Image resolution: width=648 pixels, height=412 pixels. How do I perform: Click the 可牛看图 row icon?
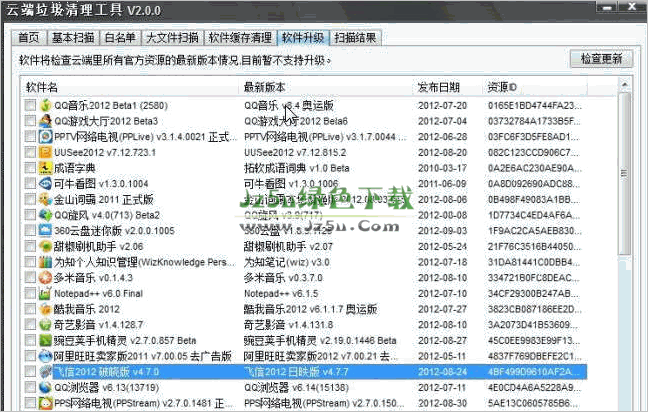pyautogui.click(x=45, y=184)
